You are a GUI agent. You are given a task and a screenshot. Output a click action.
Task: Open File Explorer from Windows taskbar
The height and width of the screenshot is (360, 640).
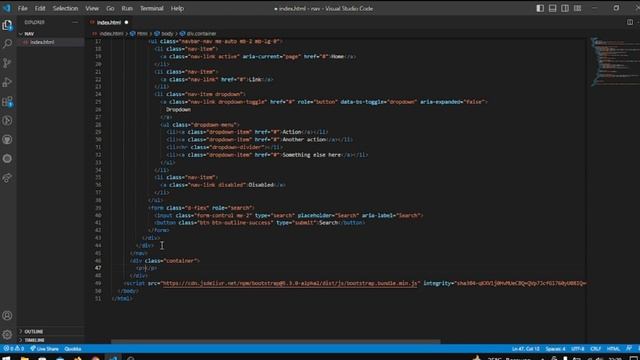coord(24,358)
